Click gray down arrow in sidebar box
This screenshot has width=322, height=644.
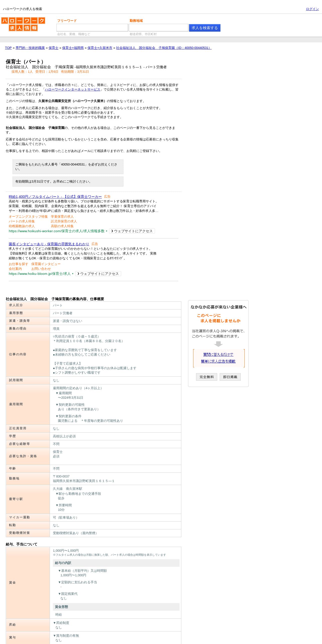218,344
